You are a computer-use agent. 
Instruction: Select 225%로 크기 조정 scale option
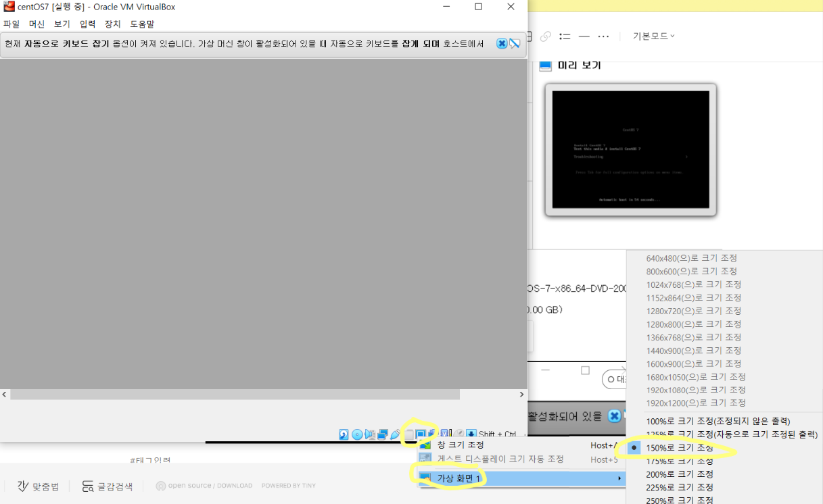click(680, 487)
